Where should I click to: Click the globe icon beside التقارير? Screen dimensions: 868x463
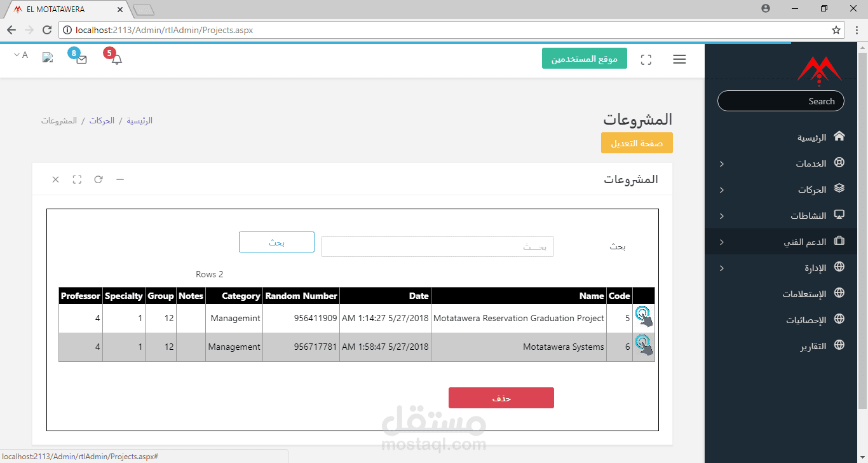click(839, 345)
